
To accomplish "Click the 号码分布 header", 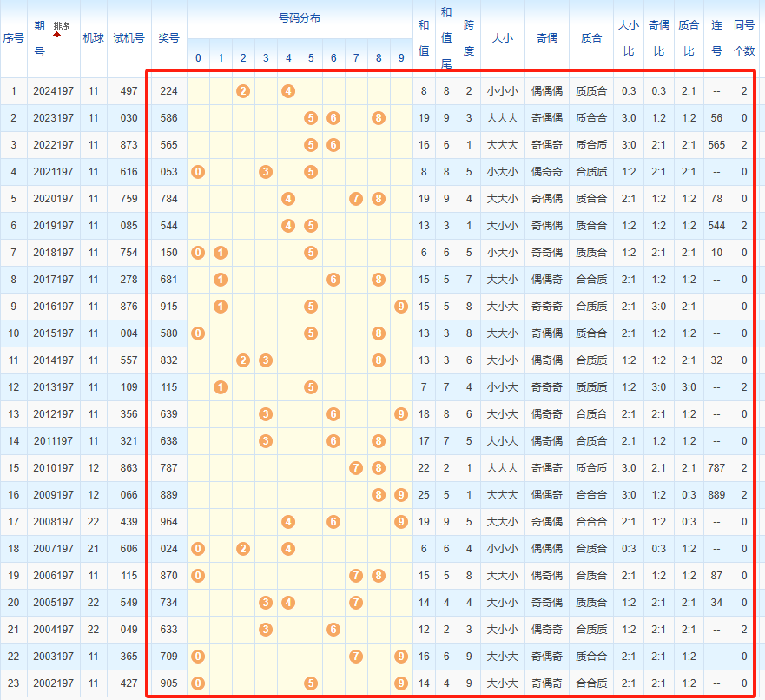I will coord(300,18).
